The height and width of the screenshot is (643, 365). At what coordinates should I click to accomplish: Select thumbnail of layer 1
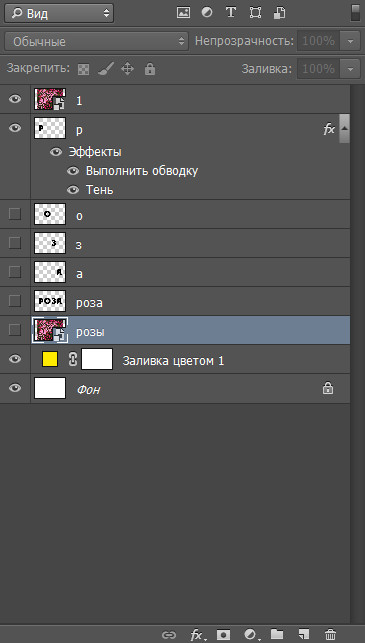click(x=50, y=99)
